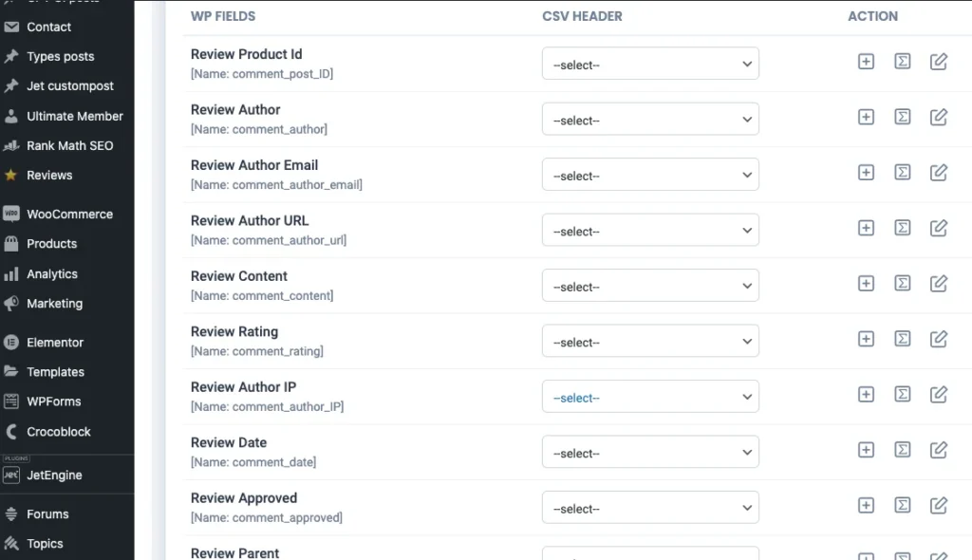Click edit icon for Review Rating row
Image resolution: width=972 pixels, height=560 pixels.
[x=939, y=339]
